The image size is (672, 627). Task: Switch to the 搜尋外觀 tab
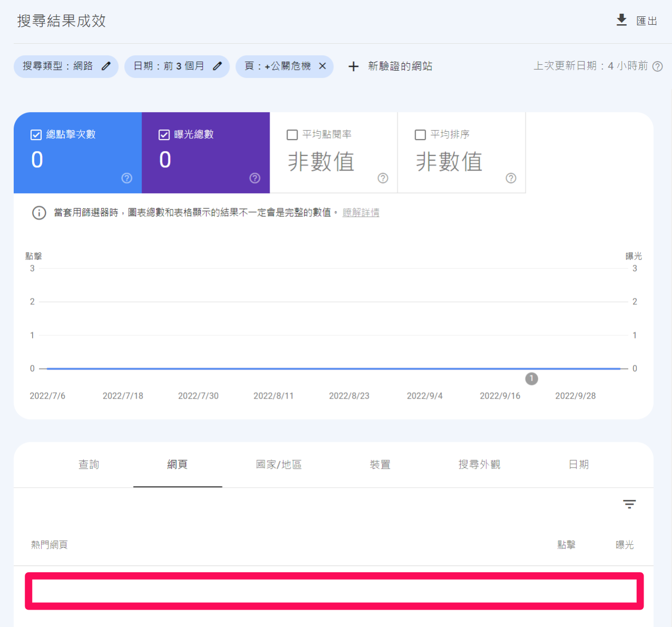click(x=479, y=464)
